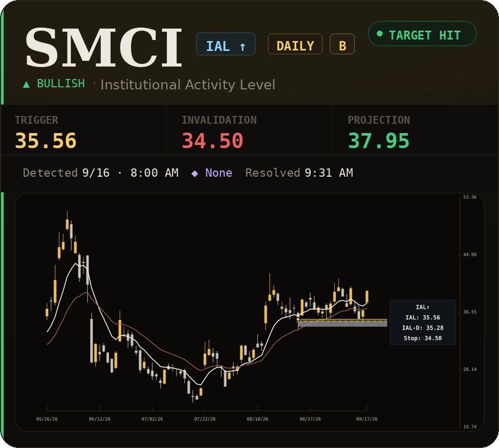
Task: Click the IAL ↑ signal badge
Action: pyautogui.click(x=226, y=44)
